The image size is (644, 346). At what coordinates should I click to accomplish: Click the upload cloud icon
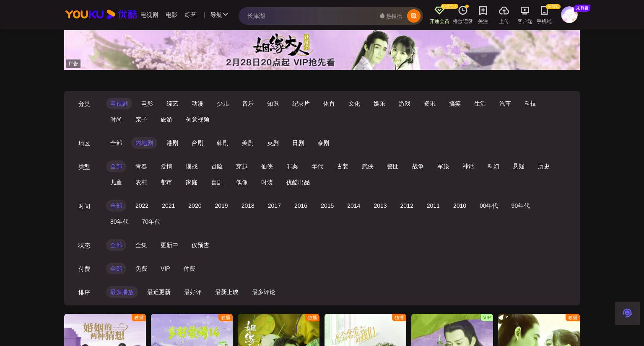point(504,10)
